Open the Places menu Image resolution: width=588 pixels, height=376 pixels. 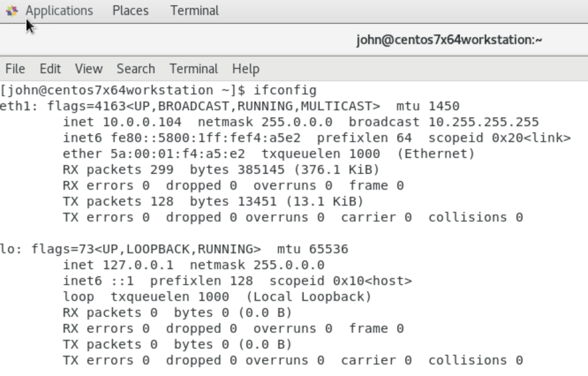click(130, 10)
